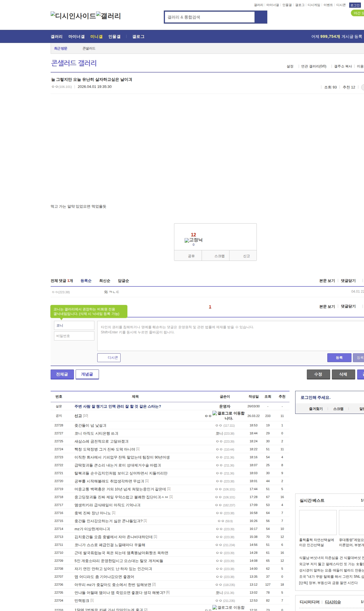Collapse comments with top 댓글닫기
This screenshot has height=611, width=364.
pos(348,281)
